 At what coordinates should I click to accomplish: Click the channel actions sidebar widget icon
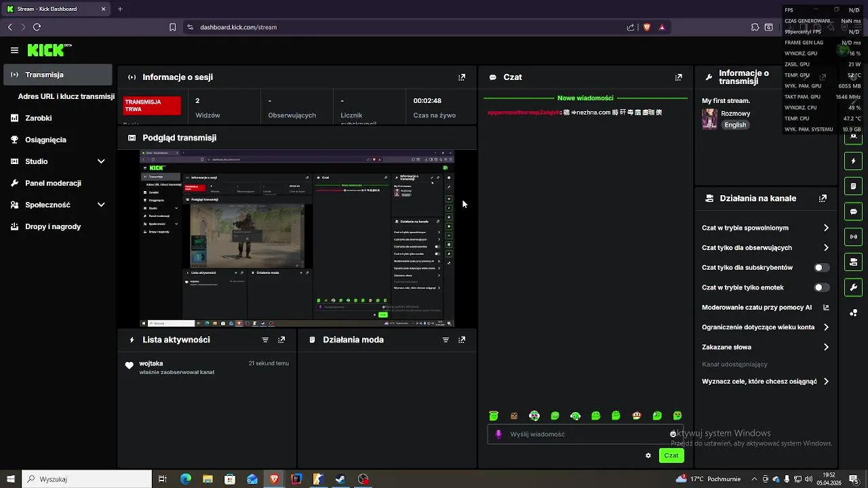[853, 262]
